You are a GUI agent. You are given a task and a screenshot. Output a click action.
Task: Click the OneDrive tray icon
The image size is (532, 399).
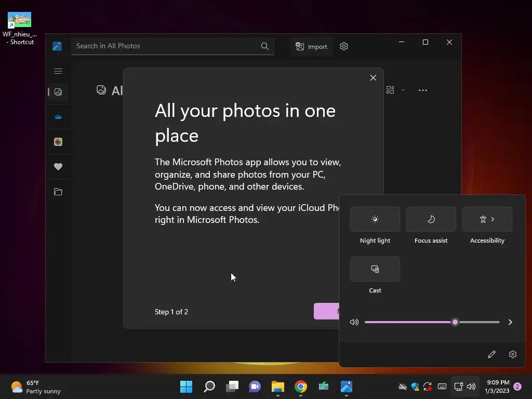(x=403, y=387)
